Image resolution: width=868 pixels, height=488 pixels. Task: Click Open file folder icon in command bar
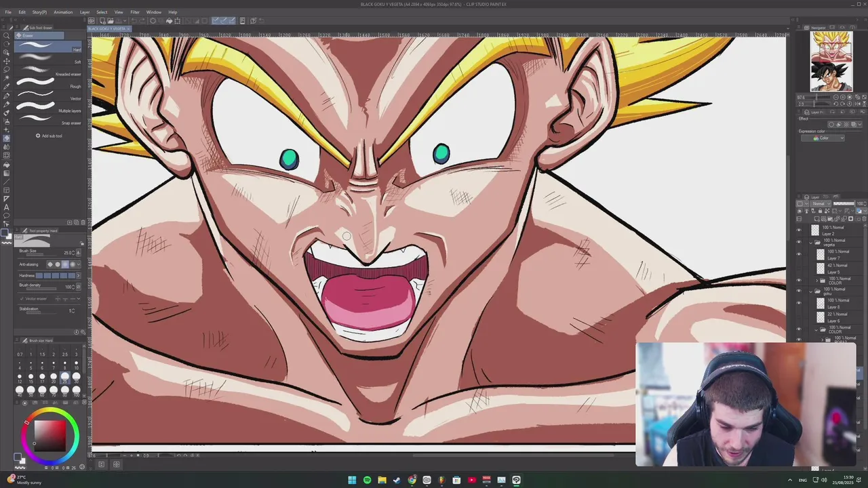coord(111,20)
